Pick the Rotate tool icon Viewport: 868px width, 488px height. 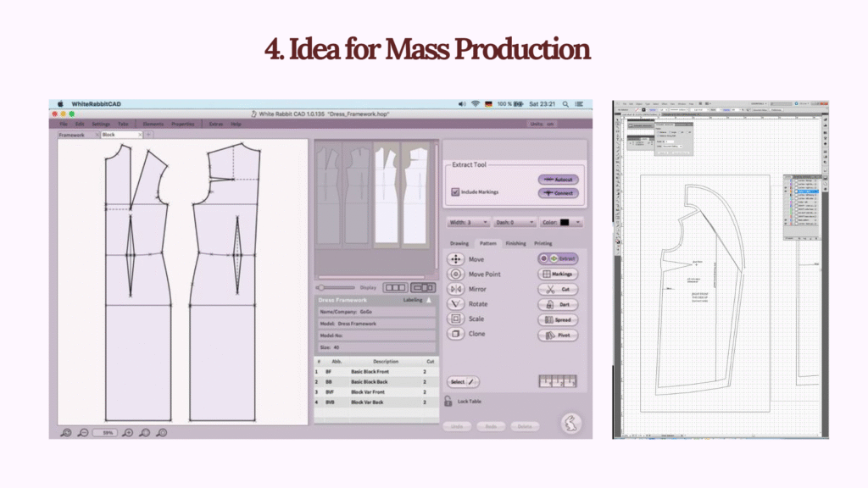pos(455,304)
